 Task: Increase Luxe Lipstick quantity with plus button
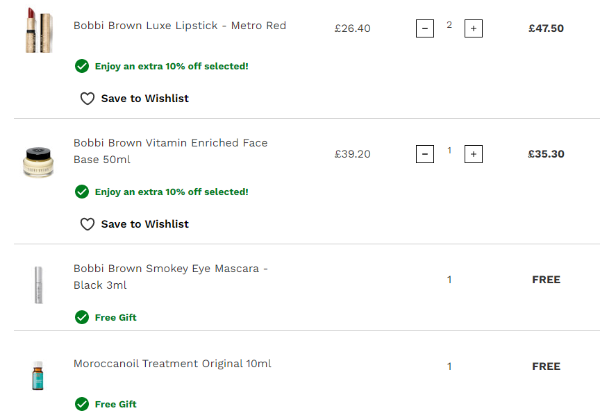(x=473, y=29)
